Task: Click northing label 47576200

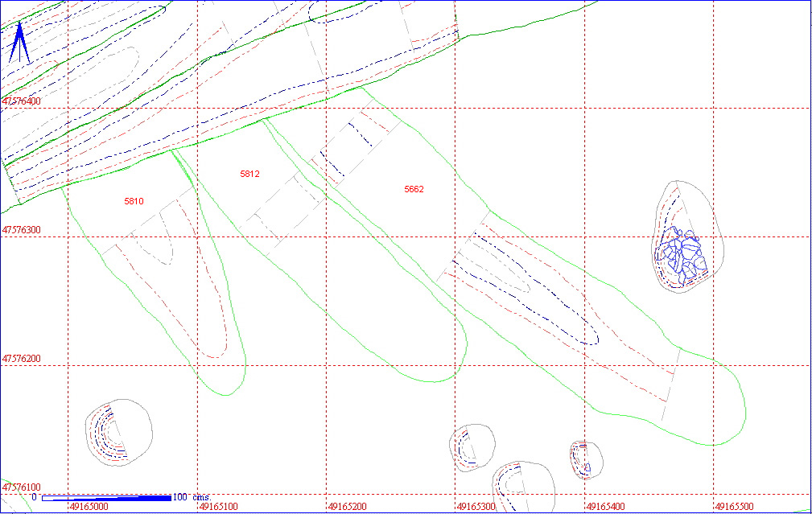Action: 22,358
